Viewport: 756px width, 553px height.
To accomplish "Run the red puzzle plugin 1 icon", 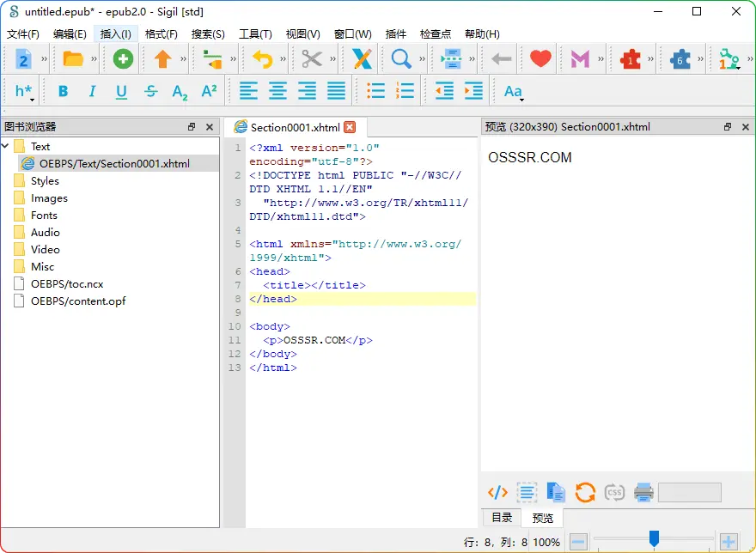I will [631, 59].
